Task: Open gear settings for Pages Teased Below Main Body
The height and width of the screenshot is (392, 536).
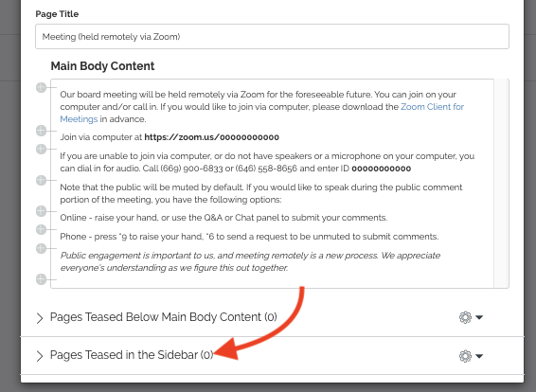Action: (x=465, y=317)
